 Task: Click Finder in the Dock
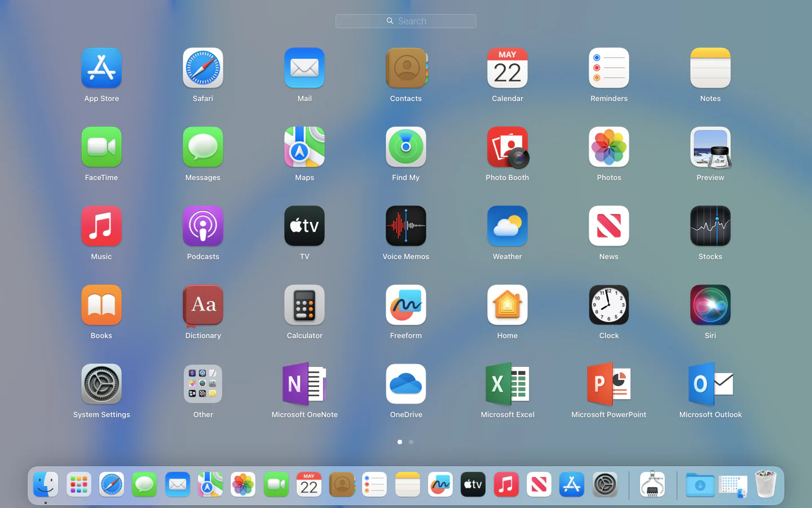pos(46,485)
